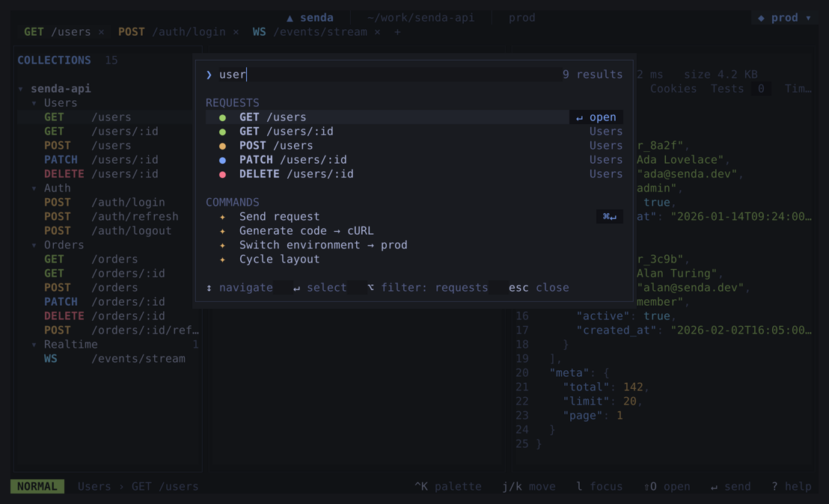Select PATCH /users/:id in palette results
This screenshot has width=829, height=504.
coord(414,160)
